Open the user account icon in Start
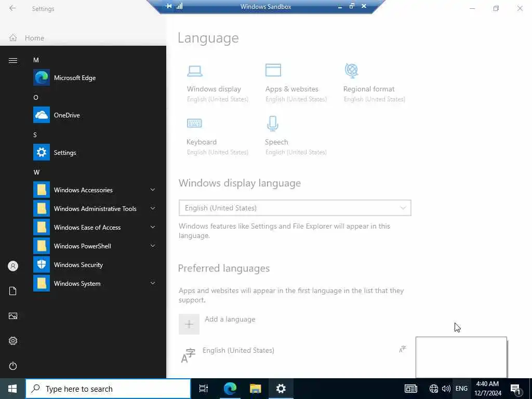532x399 pixels. [x=13, y=266]
